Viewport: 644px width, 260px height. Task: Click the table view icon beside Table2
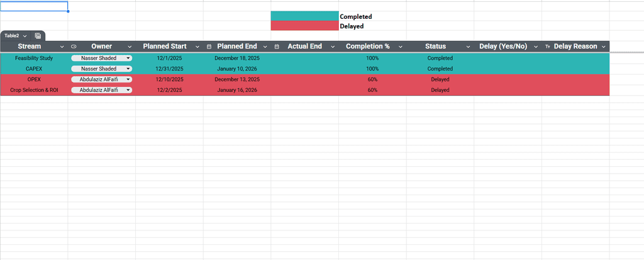point(38,36)
